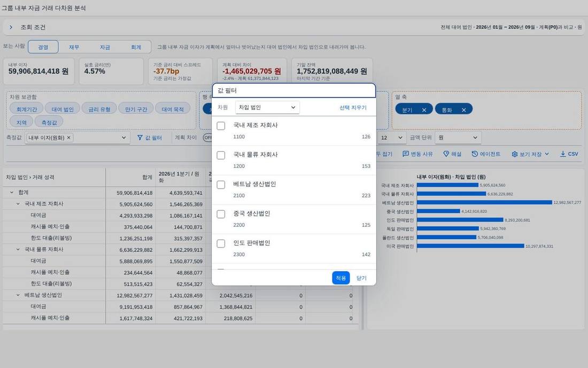
Task: Select the 측정값 dimension chip
Action: (x=49, y=122)
